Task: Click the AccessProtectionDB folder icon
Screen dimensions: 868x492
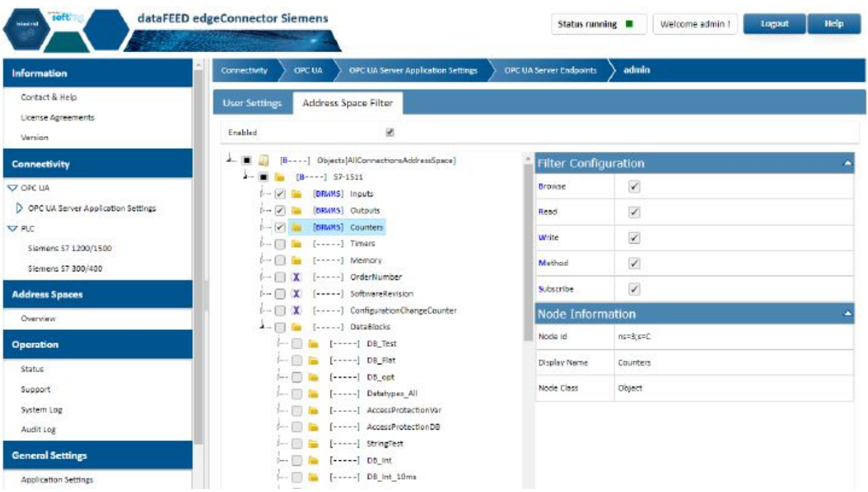Action: tap(313, 427)
